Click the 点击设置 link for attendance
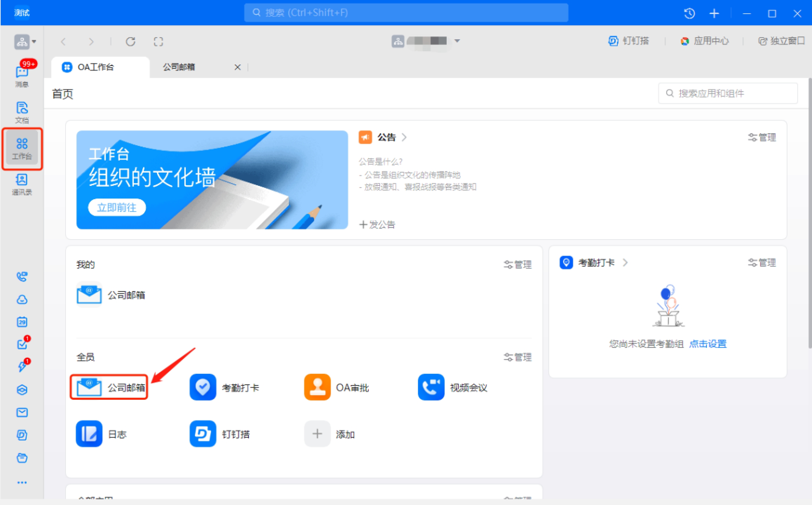812x505 pixels. [x=708, y=344]
